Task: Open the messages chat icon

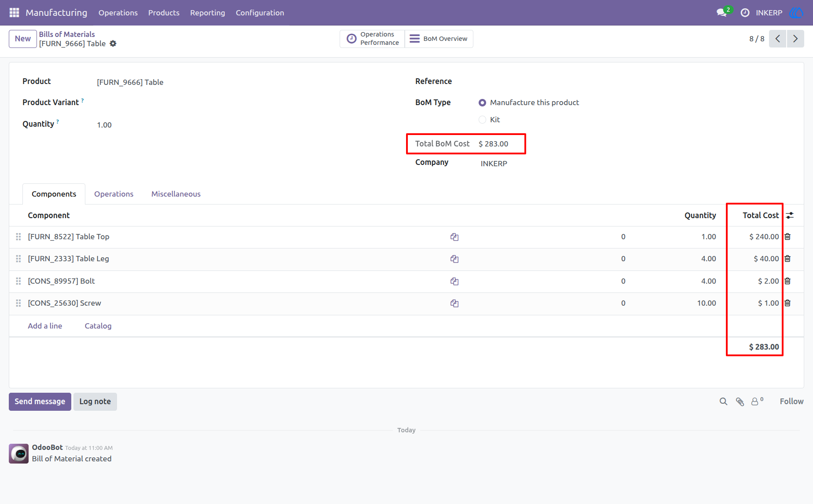Action: coord(721,13)
